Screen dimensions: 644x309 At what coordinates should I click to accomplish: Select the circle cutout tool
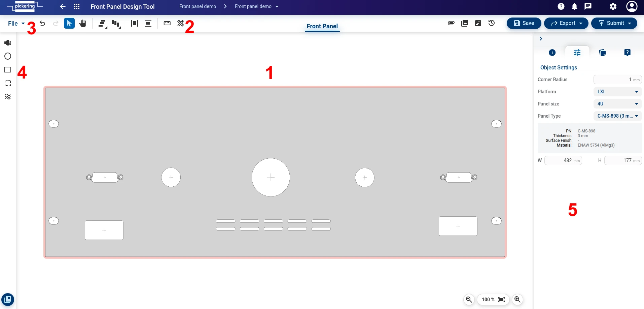click(8, 56)
